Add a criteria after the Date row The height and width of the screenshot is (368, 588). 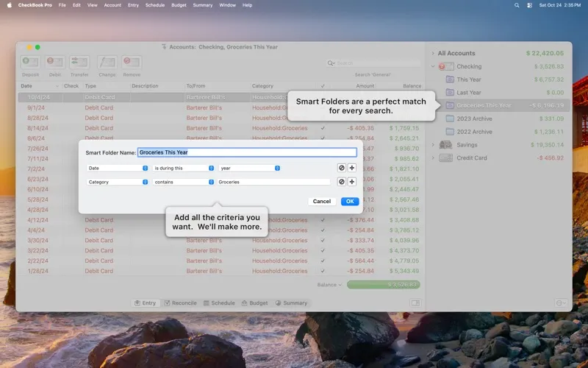[352, 168]
